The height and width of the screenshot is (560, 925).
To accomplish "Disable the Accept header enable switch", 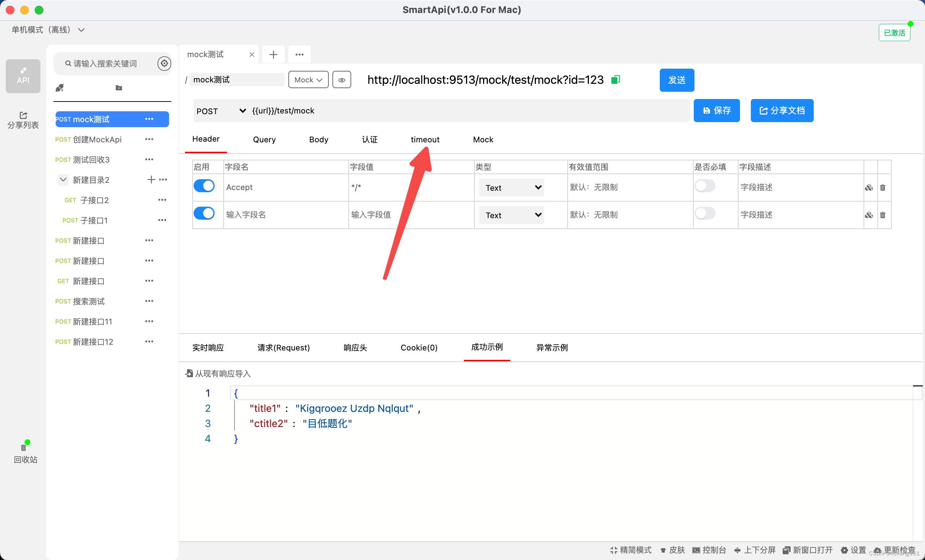I will (x=204, y=185).
